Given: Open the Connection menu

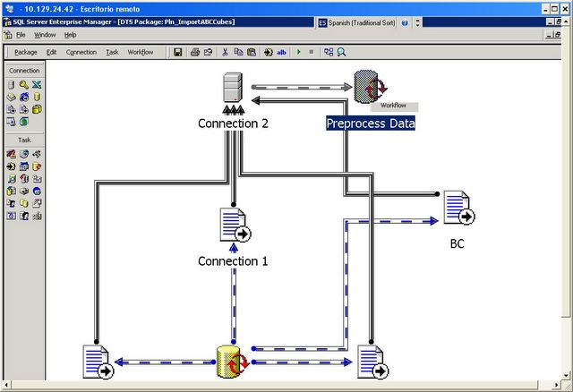Looking at the screenshot, I should pyautogui.click(x=81, y=52).
